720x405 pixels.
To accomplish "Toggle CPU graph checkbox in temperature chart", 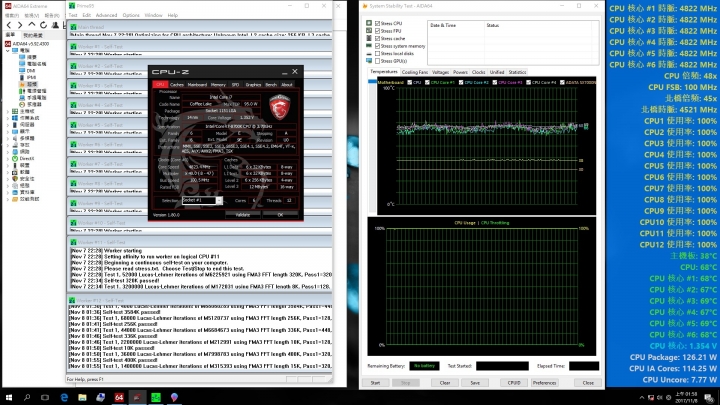I will pyautogui.click(x=410, y=82).
